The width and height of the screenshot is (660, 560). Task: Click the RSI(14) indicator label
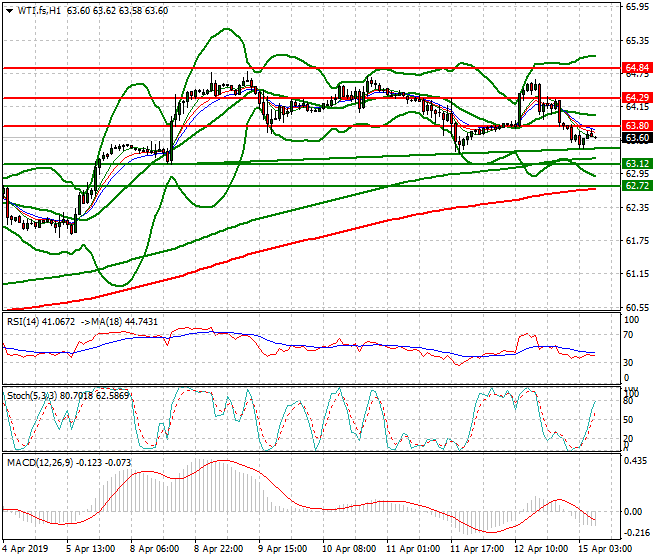coord(26,321)
